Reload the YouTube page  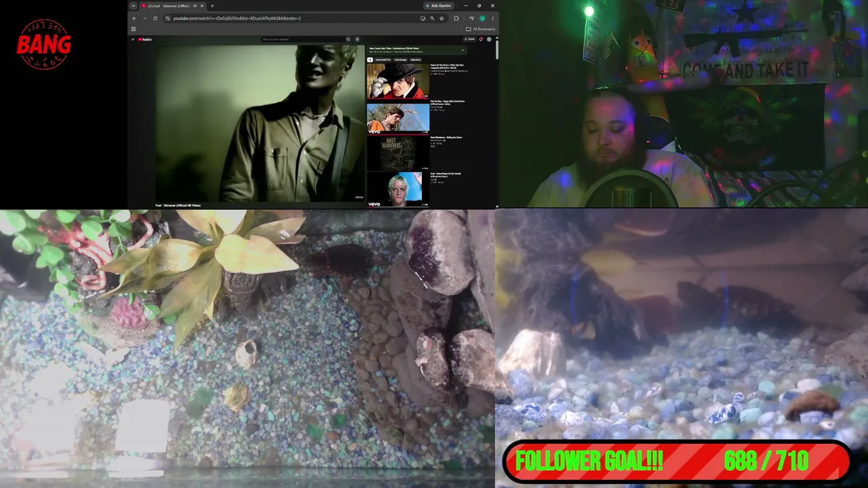155,18
